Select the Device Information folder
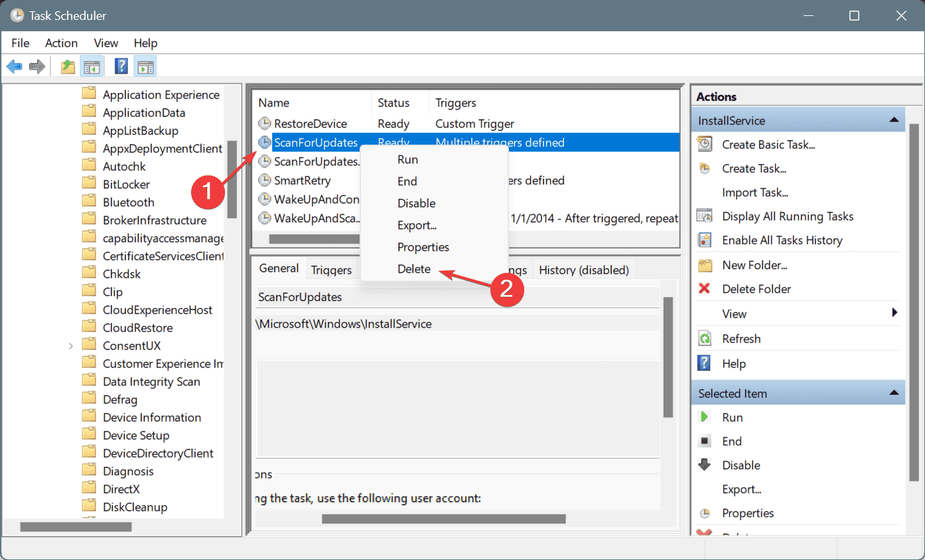Screen dimensions: 925x560 tap(152, 417)
